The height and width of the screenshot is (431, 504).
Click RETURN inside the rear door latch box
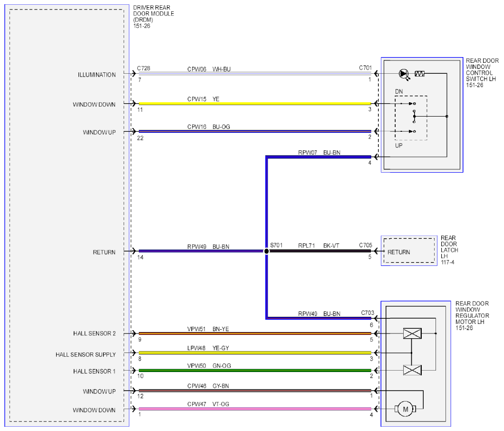pyautogui.click(x=398, y=252)
